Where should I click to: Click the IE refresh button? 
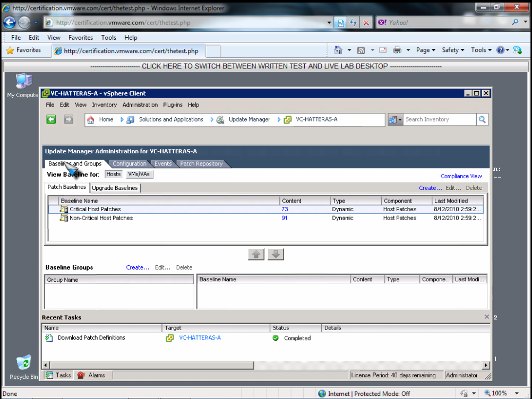point(353,23)
